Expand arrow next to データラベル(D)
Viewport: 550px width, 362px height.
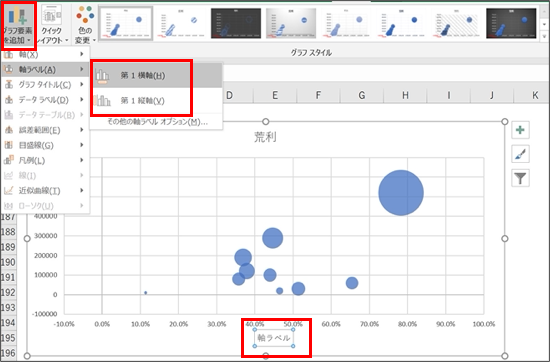82,100
